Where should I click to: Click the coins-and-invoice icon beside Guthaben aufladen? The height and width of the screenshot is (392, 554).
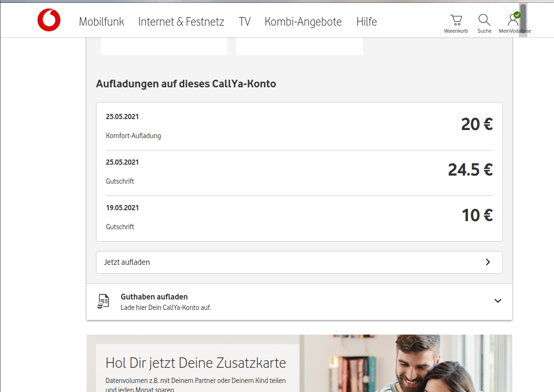[x=103, y=301]
